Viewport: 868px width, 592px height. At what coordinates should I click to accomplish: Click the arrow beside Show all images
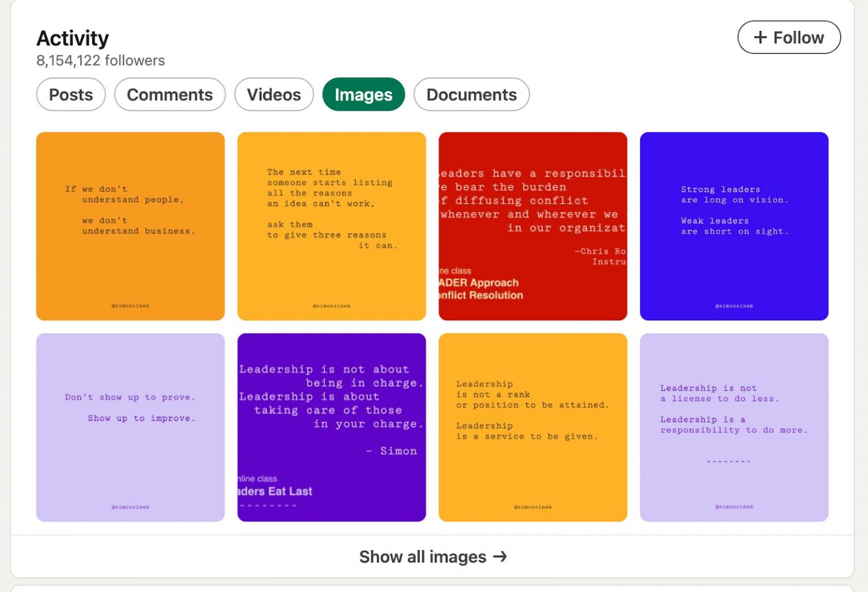500,557
